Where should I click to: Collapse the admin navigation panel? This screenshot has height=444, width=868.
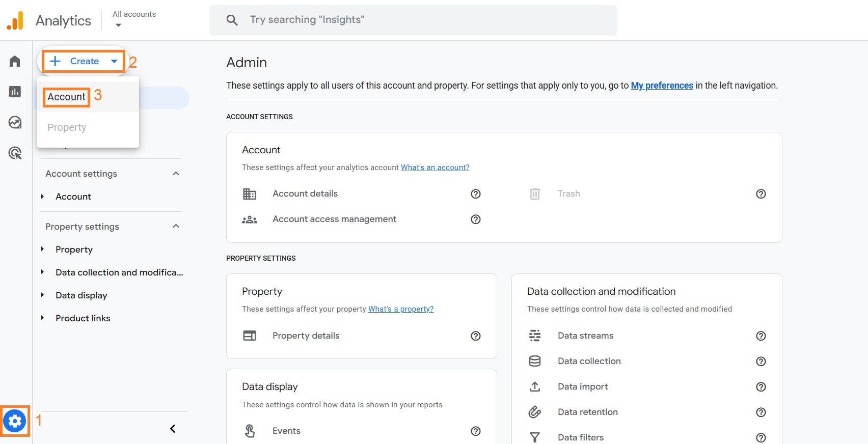coord(173,429)
